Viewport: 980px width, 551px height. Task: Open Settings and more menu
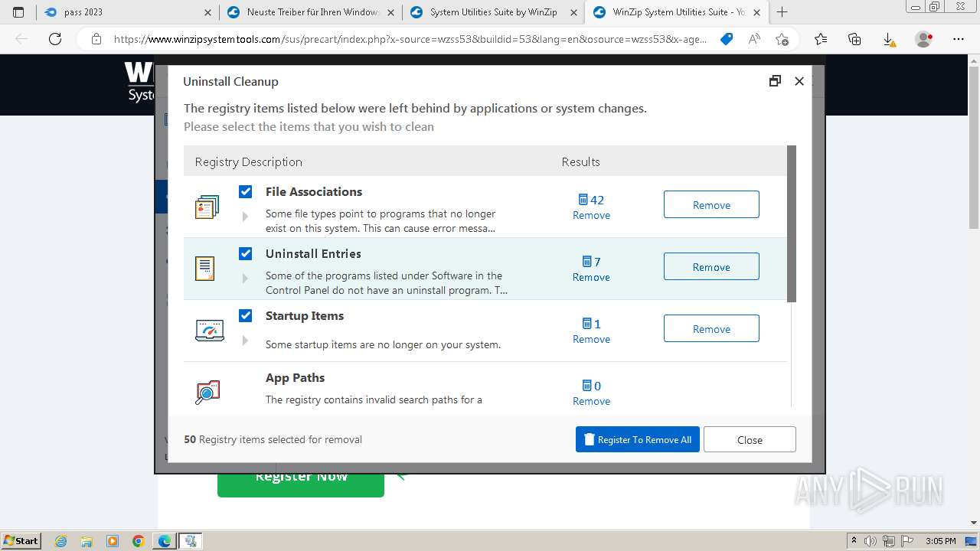tap(959, 39)
